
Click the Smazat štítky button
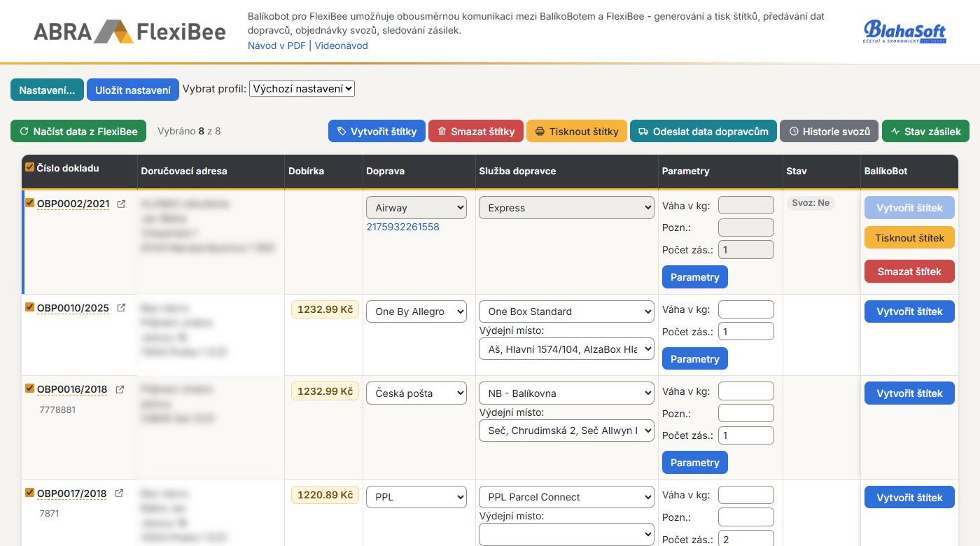pos(476,131)
